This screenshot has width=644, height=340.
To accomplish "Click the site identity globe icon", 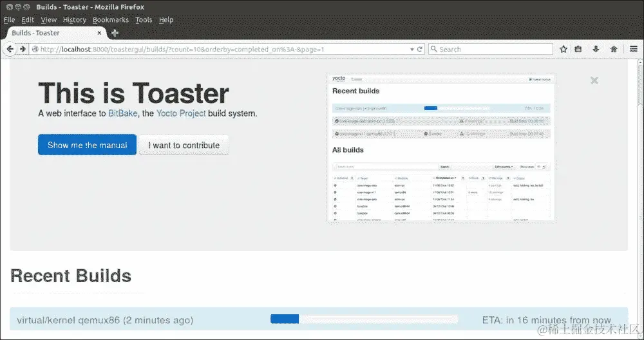I will coord(35,50).
